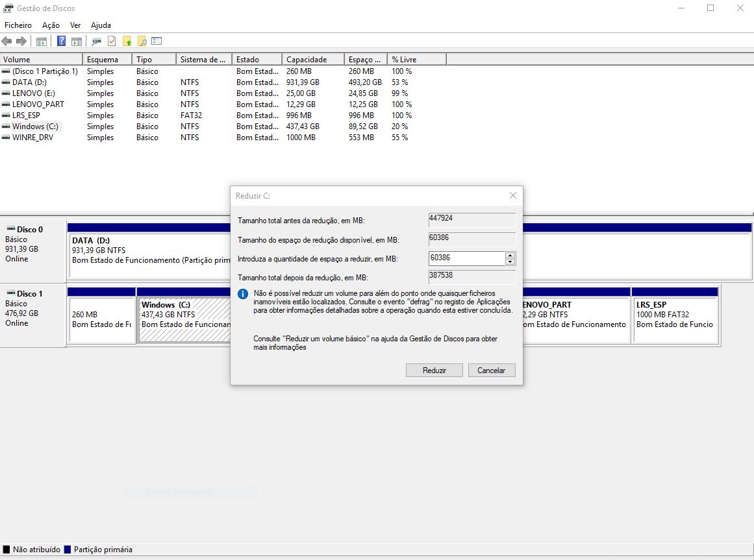
Task: Open Help via blue question mark icon
Action: click(x=62, y=42)
